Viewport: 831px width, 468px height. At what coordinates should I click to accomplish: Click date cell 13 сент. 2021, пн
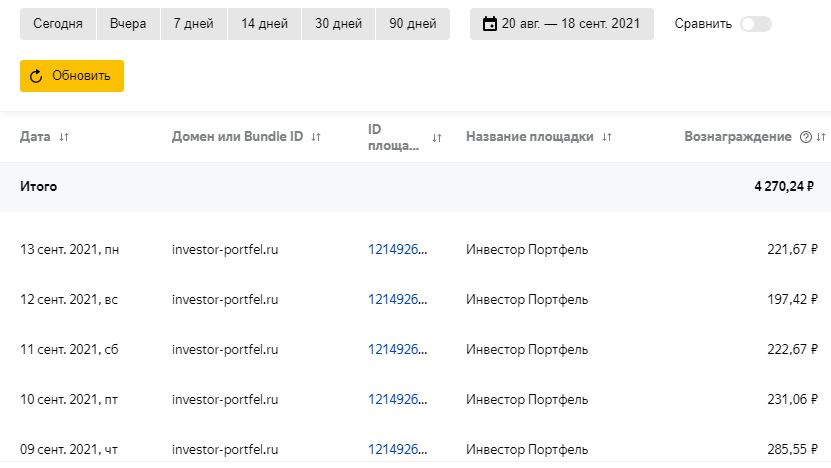(x=69, y=249)
